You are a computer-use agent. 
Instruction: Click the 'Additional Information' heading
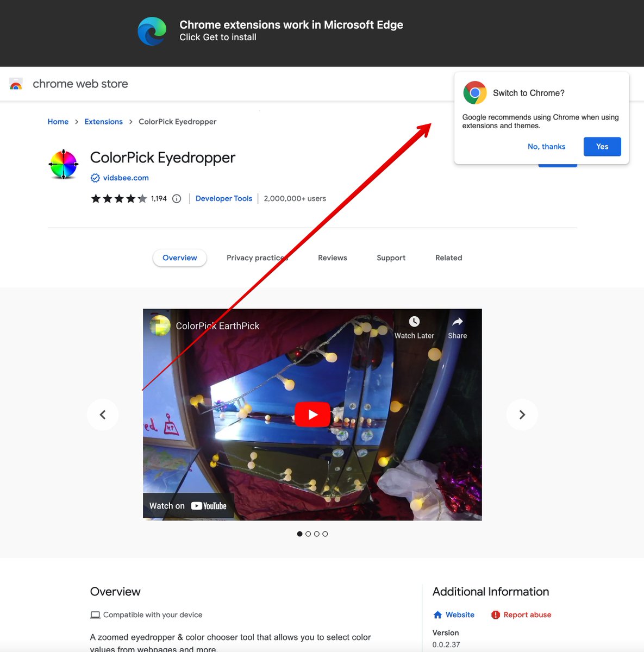[x=491, y=592]
